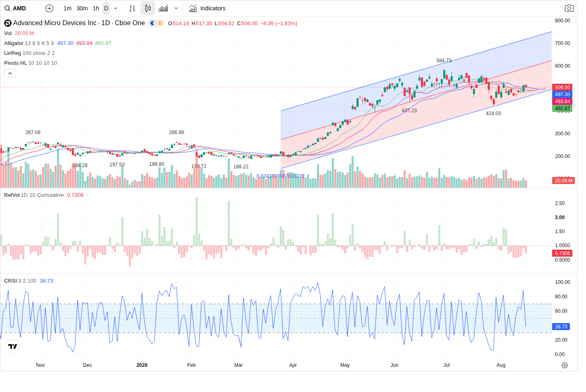586x392 pixels.
Task: Click the plus icon to compare symbols
Action: [49, 8]
